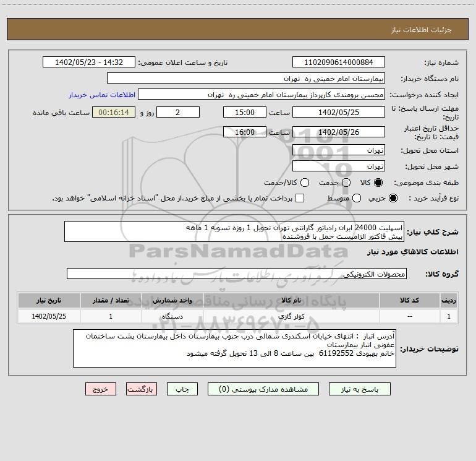The width and height of the screenshot is (476, 461).
Task: Click the need number field 1102090614000884
Action: 339,62
